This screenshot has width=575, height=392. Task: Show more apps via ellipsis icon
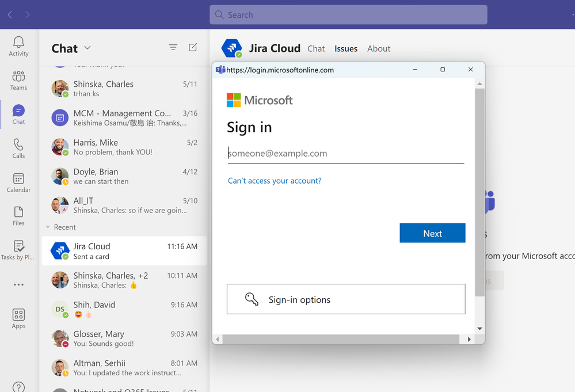[x=18, y=284]
